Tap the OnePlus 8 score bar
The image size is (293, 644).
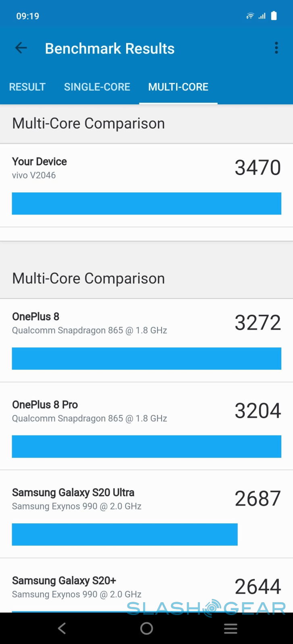pyautogui.click(x=146, y=358)
